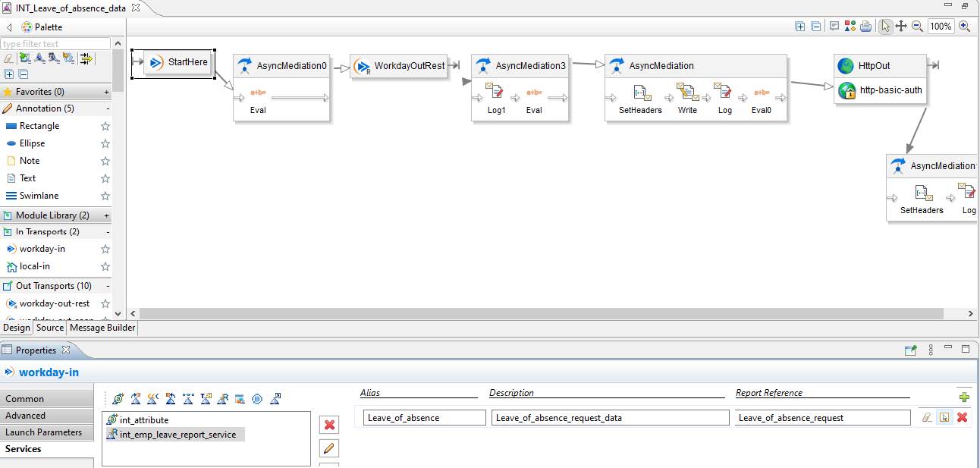Click the yellow arrows icon in Palette toolbar
Image resolution: width=980 pixels, height=468 pixels.
click(x=86, y=58)
